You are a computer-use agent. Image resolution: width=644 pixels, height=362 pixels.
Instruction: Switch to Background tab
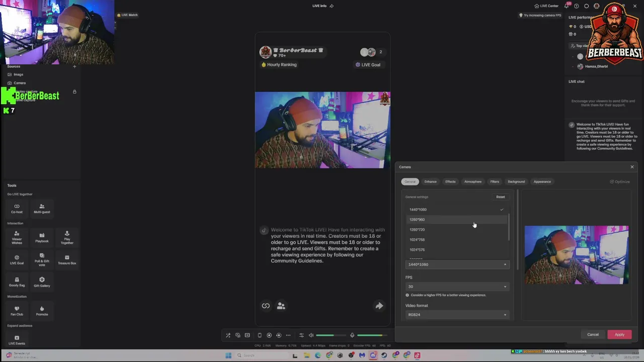pos(516,182)
